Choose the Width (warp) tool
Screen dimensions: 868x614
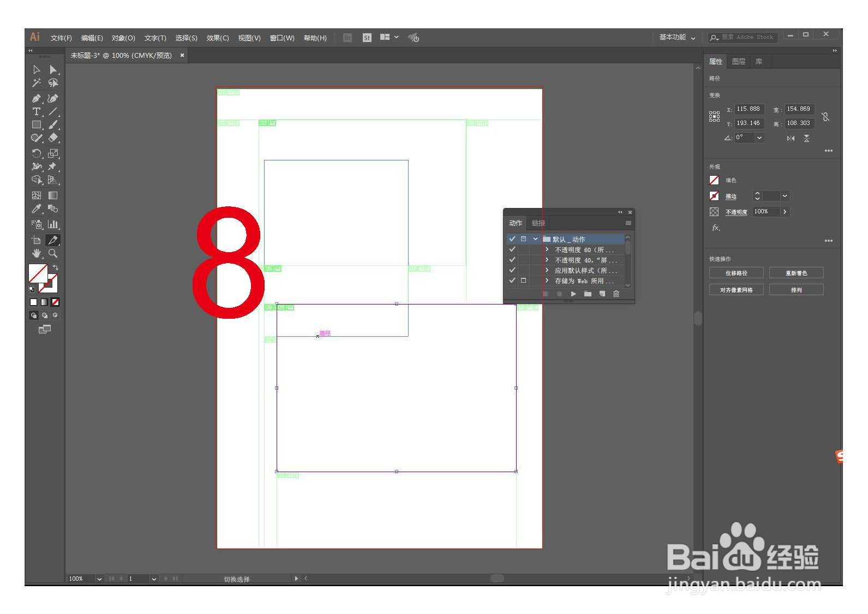click(37, 166)
